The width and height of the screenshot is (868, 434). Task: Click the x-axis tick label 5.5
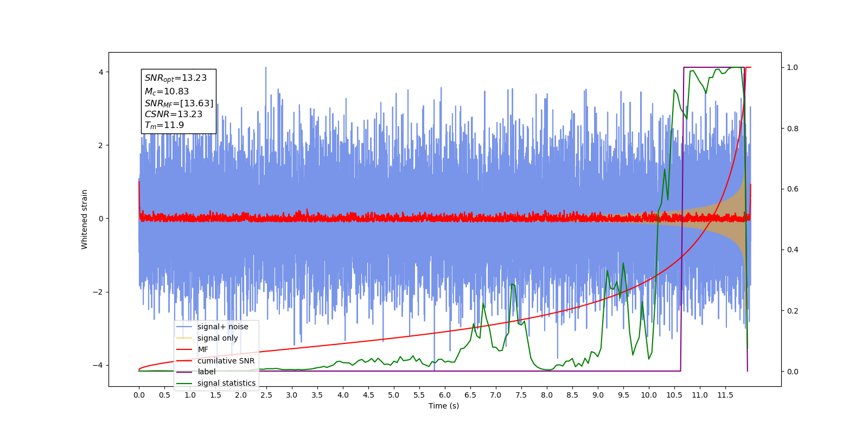click(x=419, y=395)
